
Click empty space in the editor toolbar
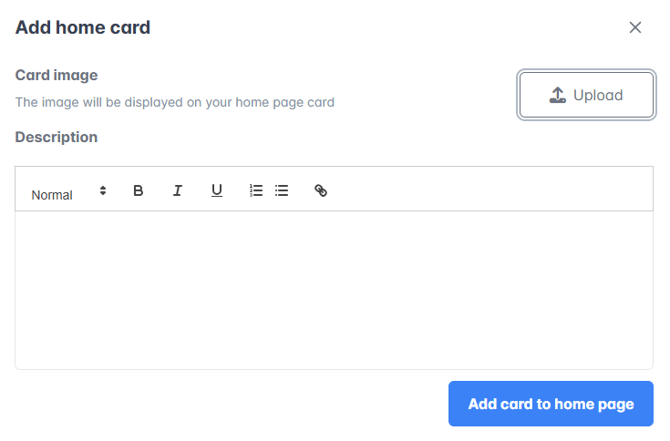coord(480,190)
